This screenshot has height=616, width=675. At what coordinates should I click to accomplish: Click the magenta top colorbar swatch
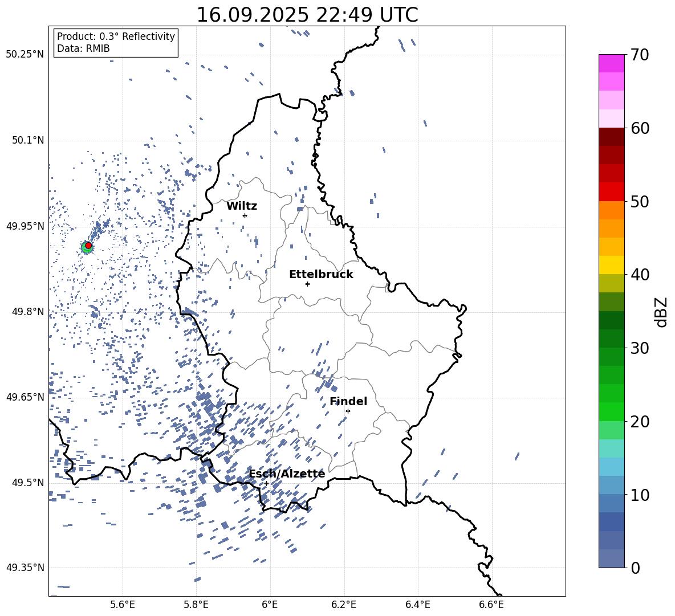[x=611, y=64]
